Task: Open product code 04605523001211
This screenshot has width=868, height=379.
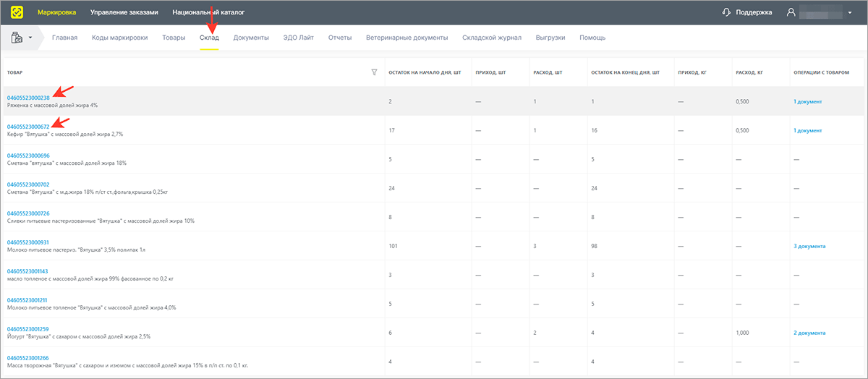Action: click(28, 300)
